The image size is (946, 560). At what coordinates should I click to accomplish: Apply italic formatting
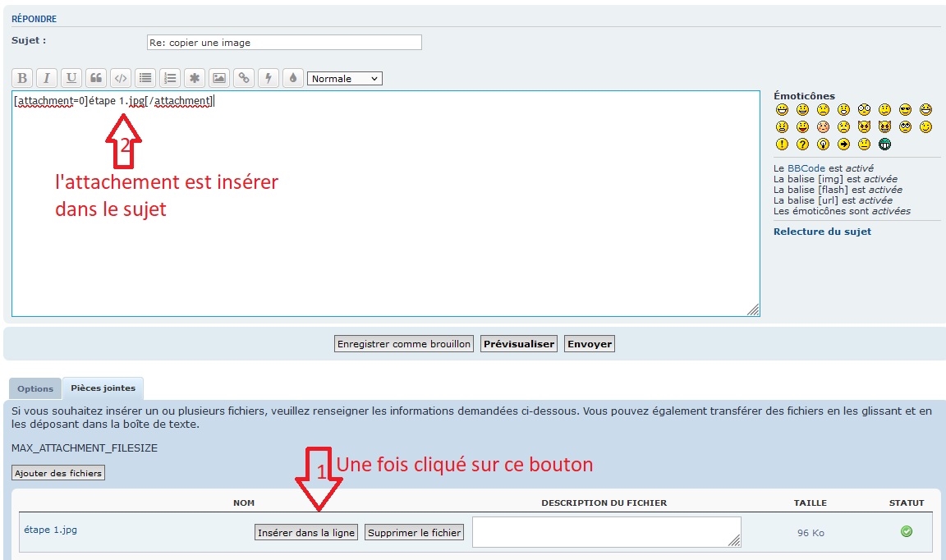click(47, 78)
